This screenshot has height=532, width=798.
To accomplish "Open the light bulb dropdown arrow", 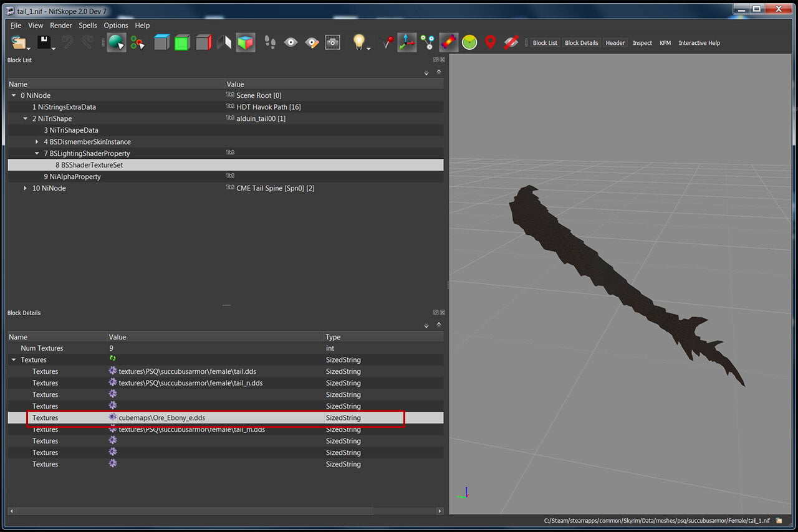I will tap(369, 48).
